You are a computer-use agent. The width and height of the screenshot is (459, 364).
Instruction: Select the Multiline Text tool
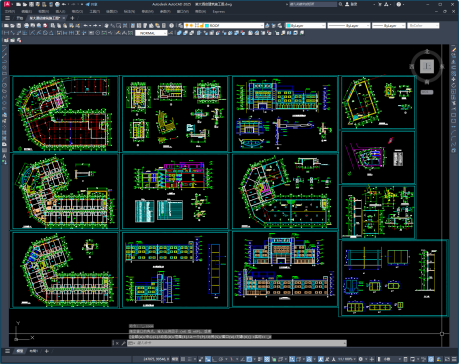point(5,156)
